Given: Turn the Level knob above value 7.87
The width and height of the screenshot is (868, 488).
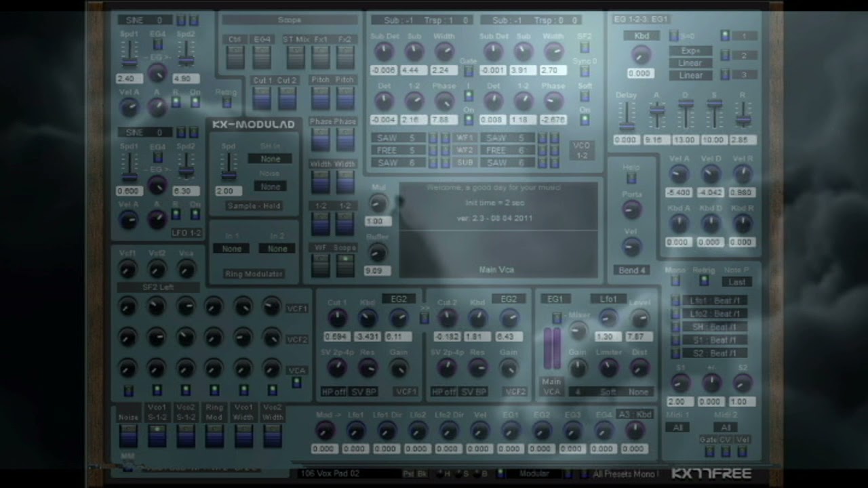Looking at the screenshot, I should (639, 318).
